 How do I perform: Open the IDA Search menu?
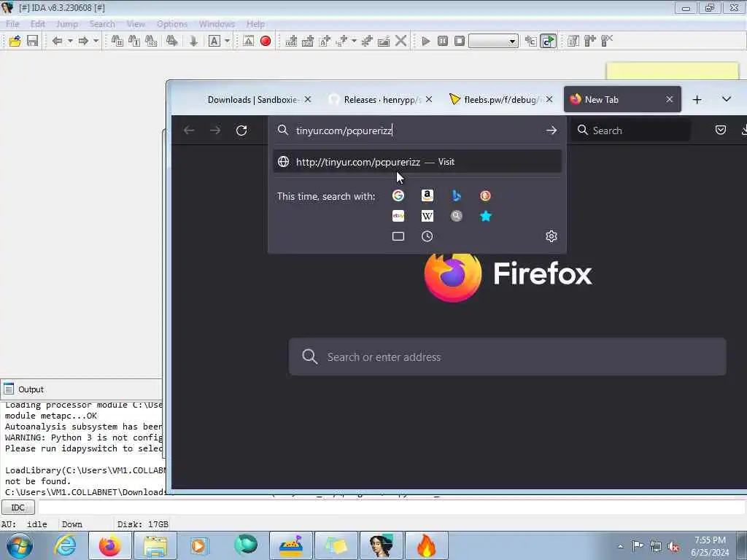click(x=102, y=24)
